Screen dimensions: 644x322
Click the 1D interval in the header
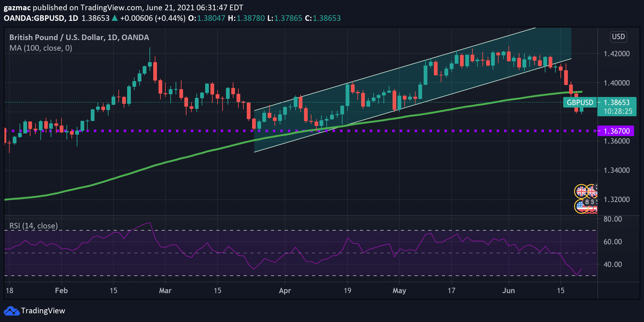tap(73, 18)
